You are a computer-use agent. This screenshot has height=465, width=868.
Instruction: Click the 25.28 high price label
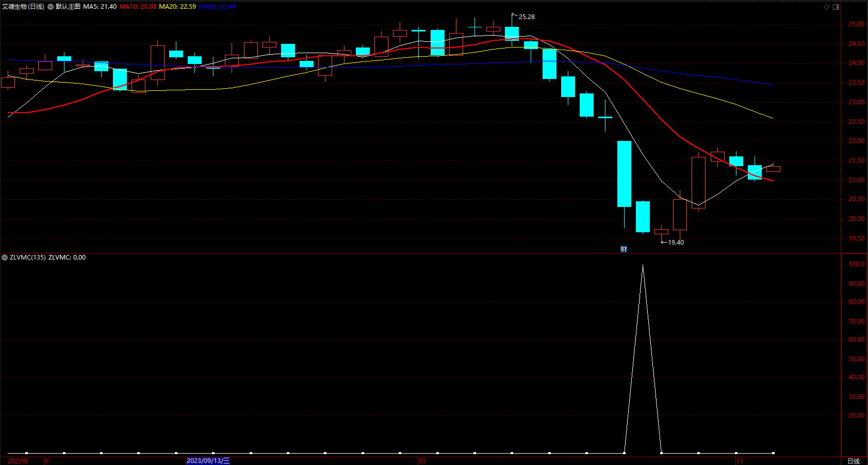click(x=527, y=17)
